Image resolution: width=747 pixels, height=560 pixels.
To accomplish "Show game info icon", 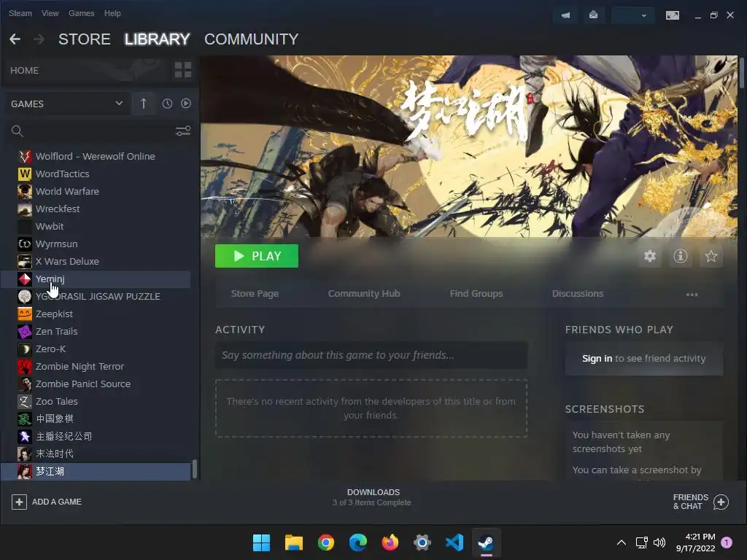I will point(681,256).
